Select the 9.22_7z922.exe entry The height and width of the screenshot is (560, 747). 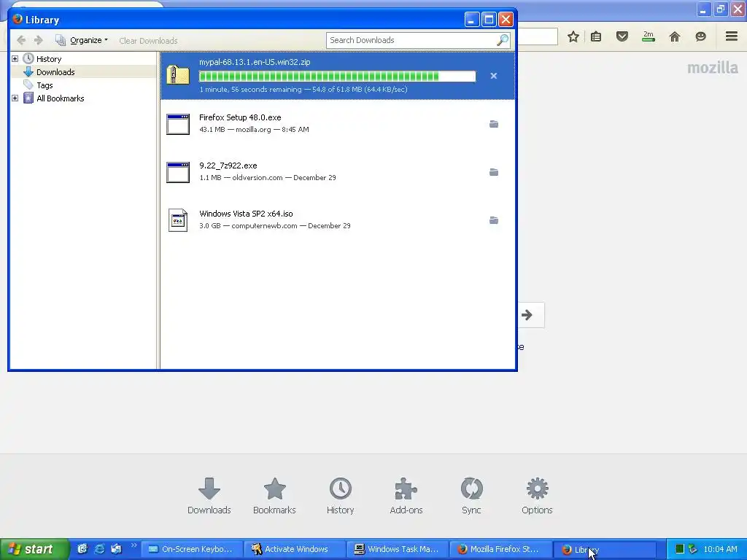point(337,172)
